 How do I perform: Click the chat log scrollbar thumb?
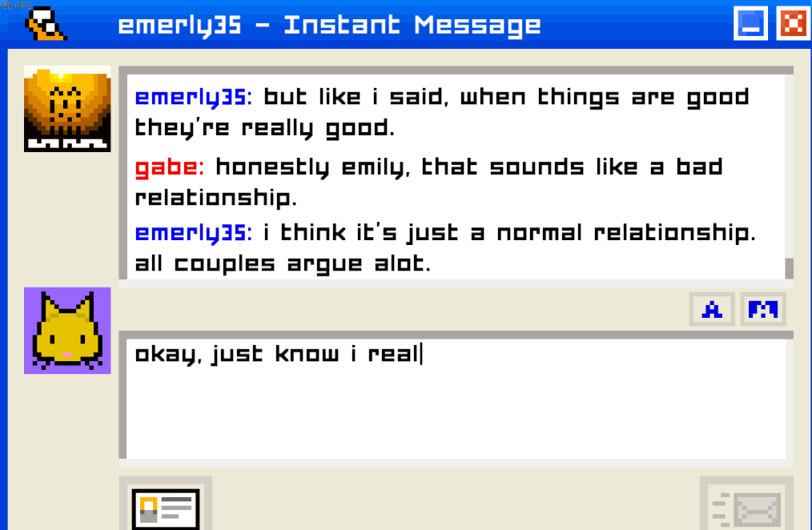pyautogui.click(x=790, y=268)
